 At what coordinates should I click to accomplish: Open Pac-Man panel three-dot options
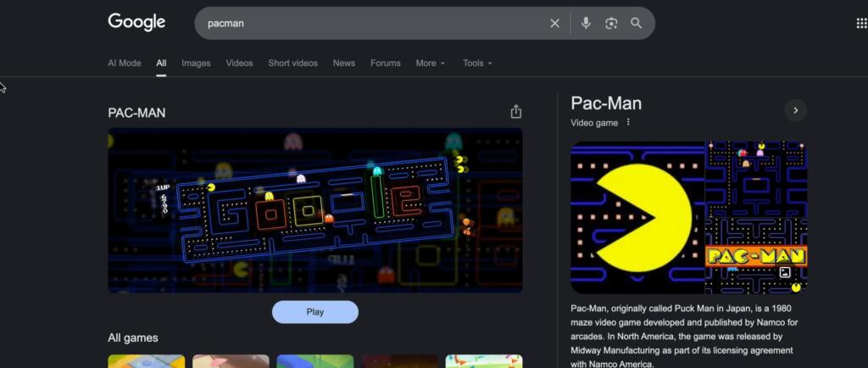click(628, 122)
